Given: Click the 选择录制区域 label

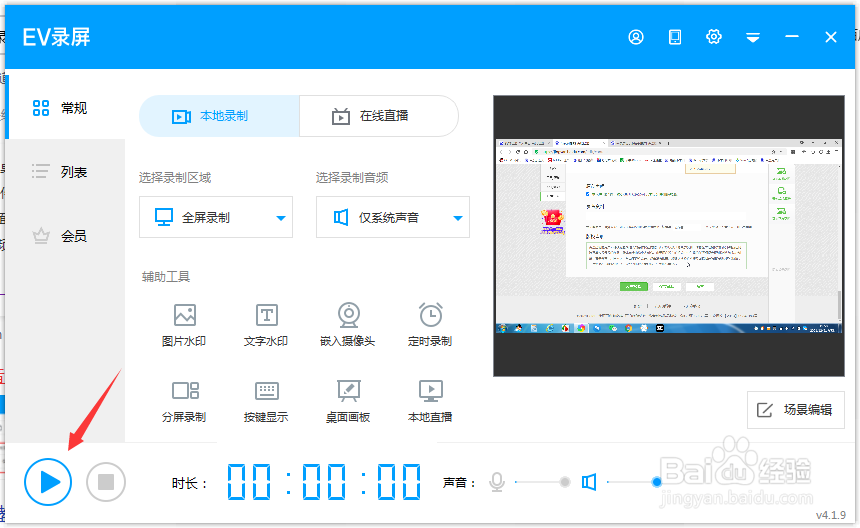Looking at the screenshot, I should coord(175,178).
